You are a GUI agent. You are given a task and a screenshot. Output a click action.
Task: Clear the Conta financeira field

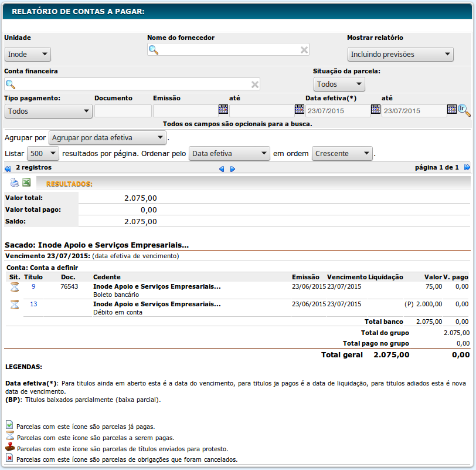(x=255, y=84)
